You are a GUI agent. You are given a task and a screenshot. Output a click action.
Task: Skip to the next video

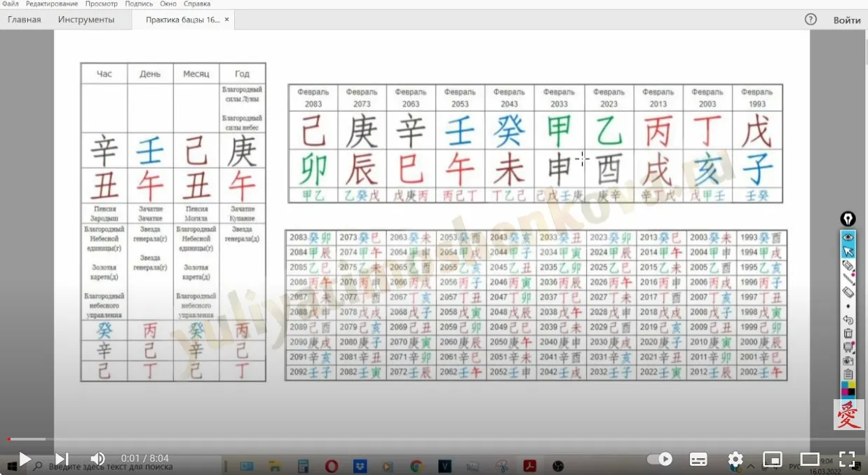62,459
